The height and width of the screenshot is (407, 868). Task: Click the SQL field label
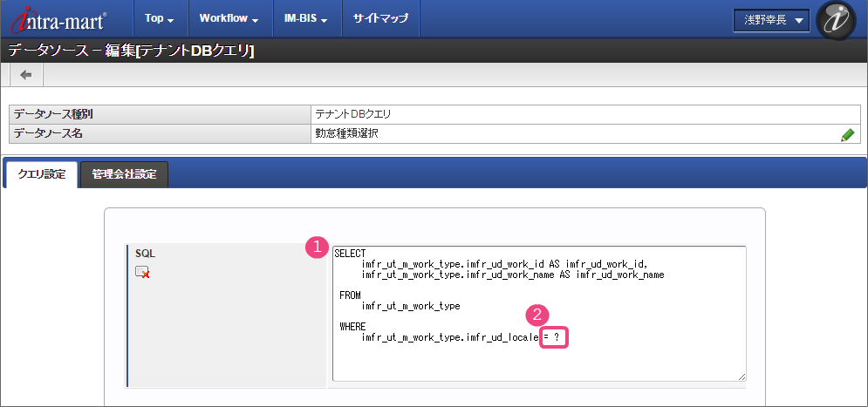point(146,254)
